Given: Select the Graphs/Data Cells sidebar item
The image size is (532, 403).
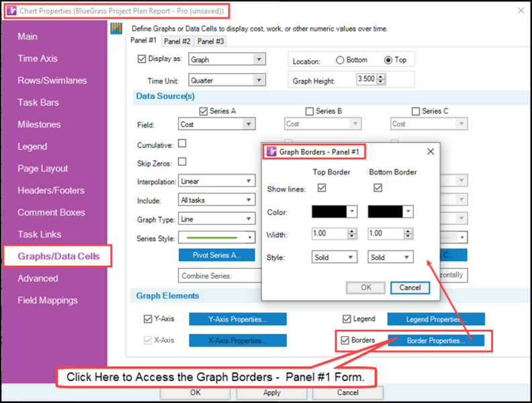Looking at the screenshot, I should tap(58, 256).
